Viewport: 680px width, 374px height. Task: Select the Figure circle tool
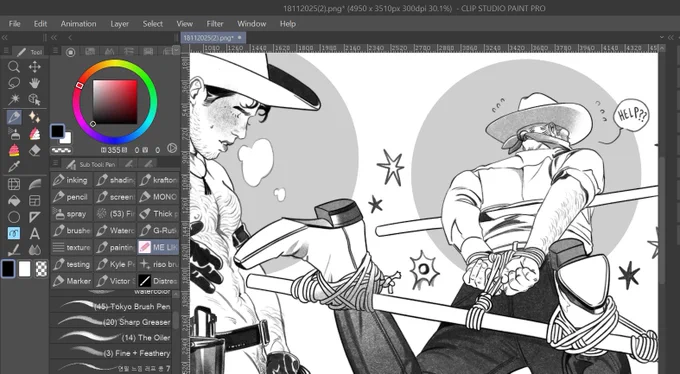coord(14,217)
